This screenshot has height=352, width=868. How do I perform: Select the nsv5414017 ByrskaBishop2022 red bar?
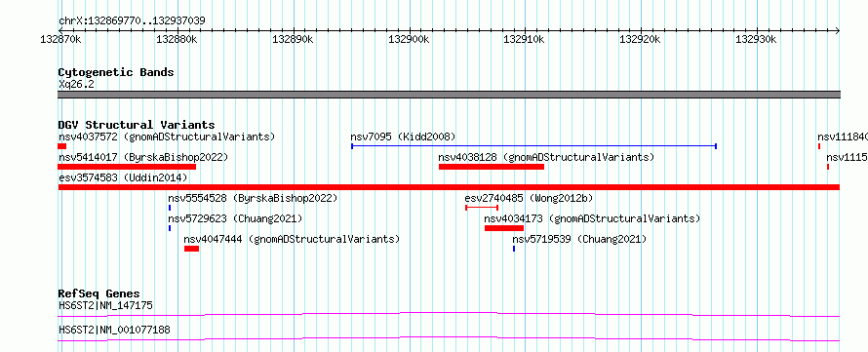tap(127, 167)
